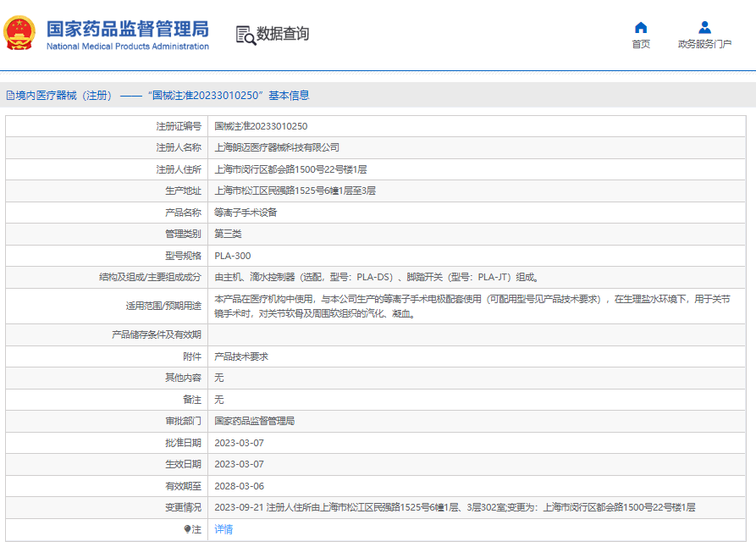Click the 数据查询 heading text
The width and height of the screenshot is (756, 547).
283,34
